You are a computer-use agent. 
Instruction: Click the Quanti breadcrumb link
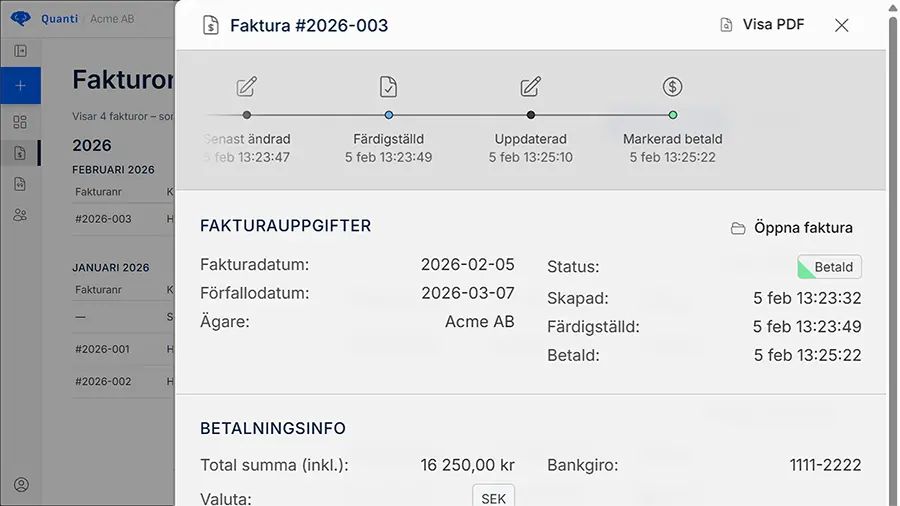click(x=59, y=18)
